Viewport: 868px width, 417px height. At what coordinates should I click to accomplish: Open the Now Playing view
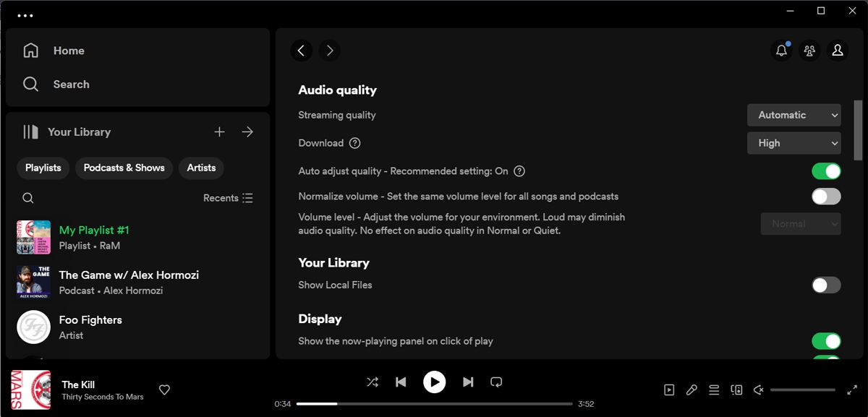pos(669,390)
